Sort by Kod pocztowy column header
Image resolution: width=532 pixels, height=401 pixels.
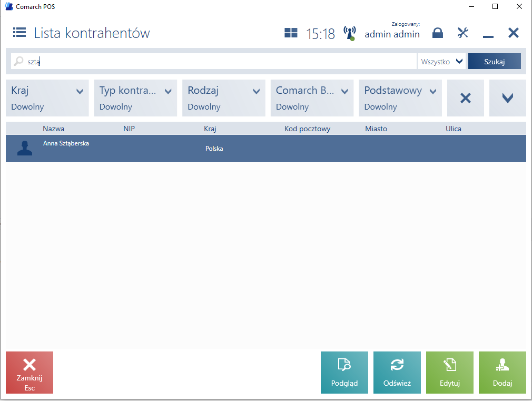pyautogui.click(x=308, y=129)
